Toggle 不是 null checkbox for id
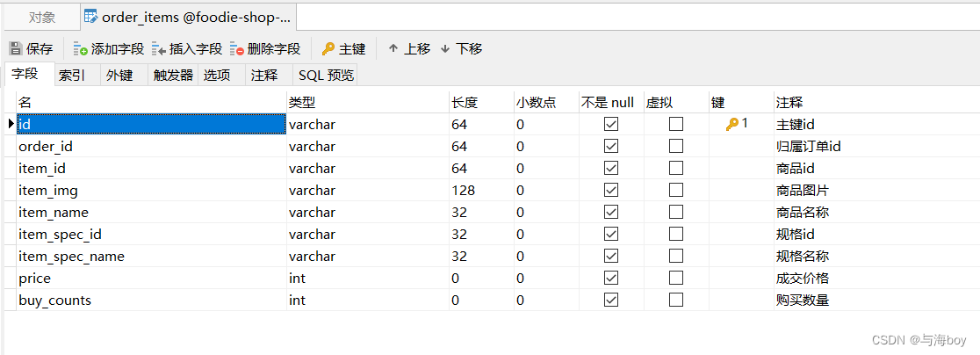The image size is (980, 355). coord(611,125)
